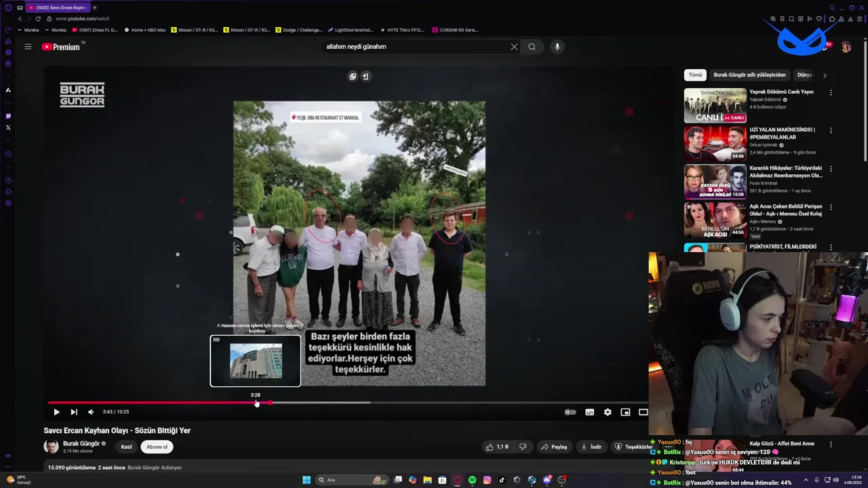Download the video with İndir
868x488 pixels.
(x=591, y=447)
